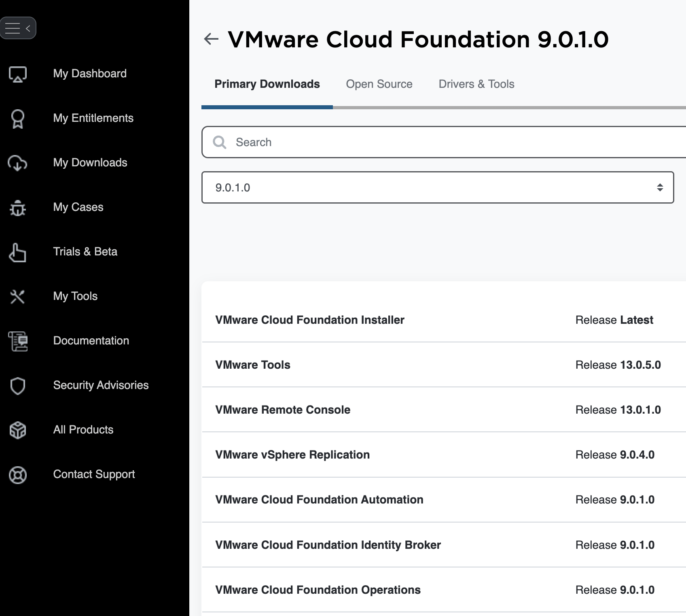Switch to the Open Source tab
Image resolution: width=686 pixels, height=616 pixels.
[379, 84]
